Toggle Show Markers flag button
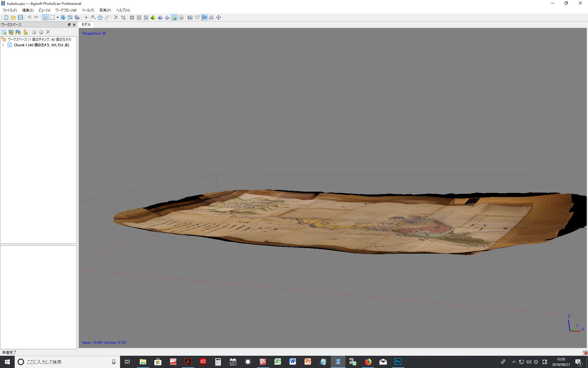The height and width of the screenshot is (368, 588). coord(204,17)
